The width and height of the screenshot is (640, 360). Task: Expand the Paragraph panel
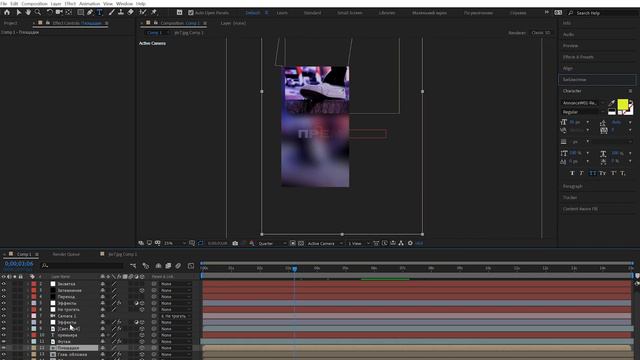(573, 186)
